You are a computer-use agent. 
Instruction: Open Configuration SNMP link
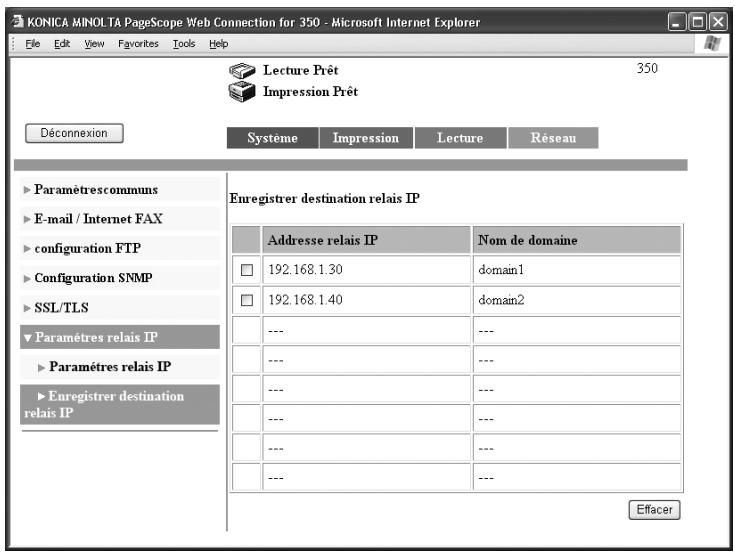(x=93, y=278)
